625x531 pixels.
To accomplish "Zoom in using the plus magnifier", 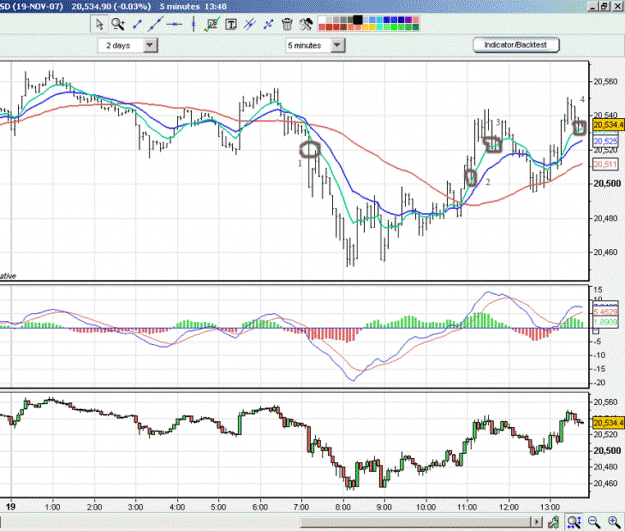I will pyautogui.click(x=614, y=521).
